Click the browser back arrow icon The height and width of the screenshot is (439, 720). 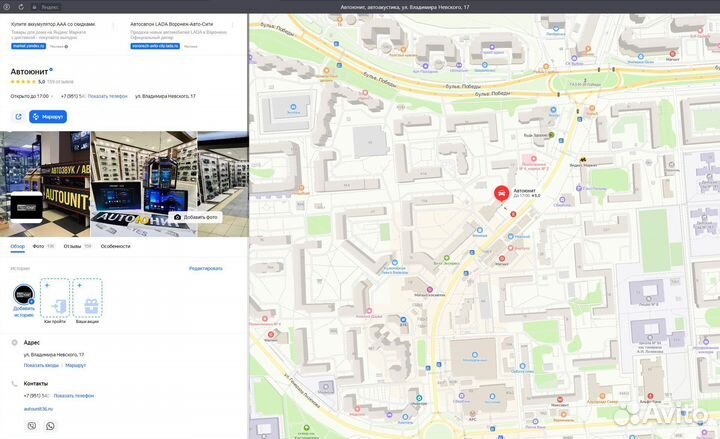tap(7, 7)
